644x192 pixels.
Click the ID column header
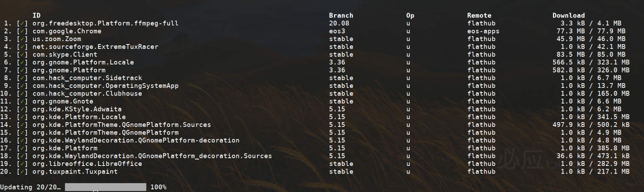pyautogui.click(x=36, y=16)
